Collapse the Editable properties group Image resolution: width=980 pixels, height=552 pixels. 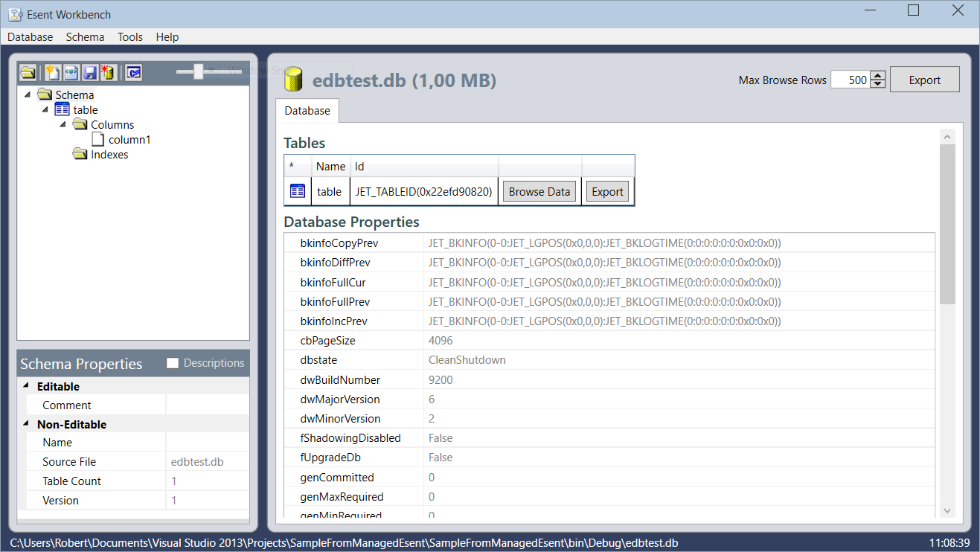[27, 386]
